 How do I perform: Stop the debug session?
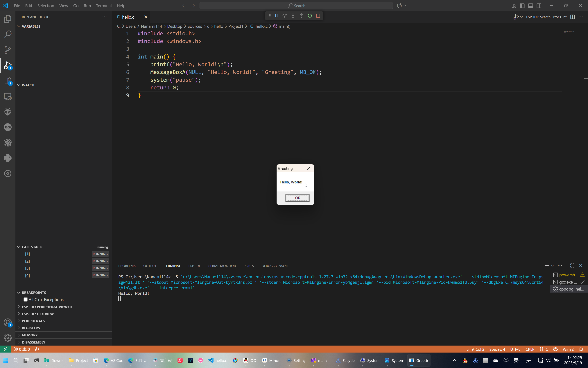tap(318, 16)
